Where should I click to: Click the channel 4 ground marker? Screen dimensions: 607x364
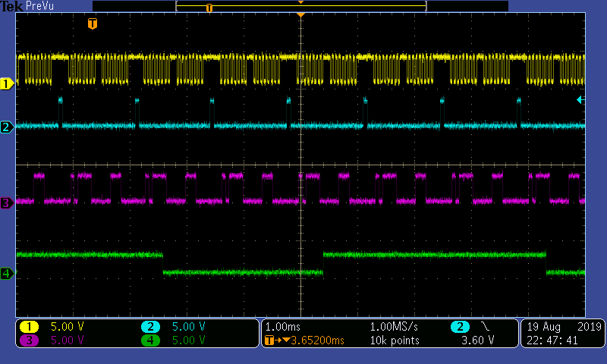7,274
